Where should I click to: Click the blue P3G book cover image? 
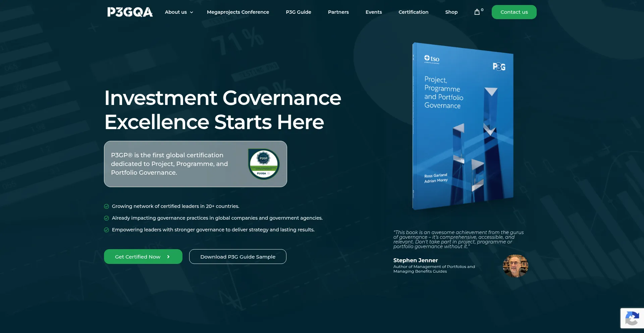[463, 126]
